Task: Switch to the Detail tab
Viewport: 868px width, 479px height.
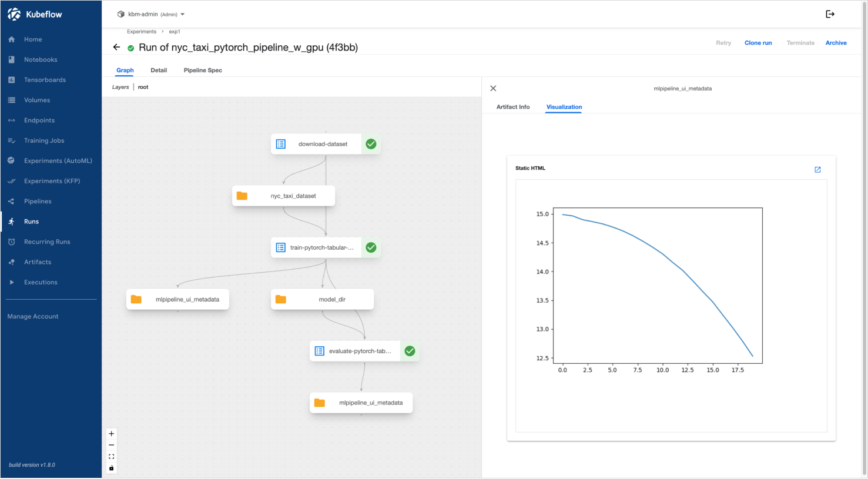Action: 159,70
